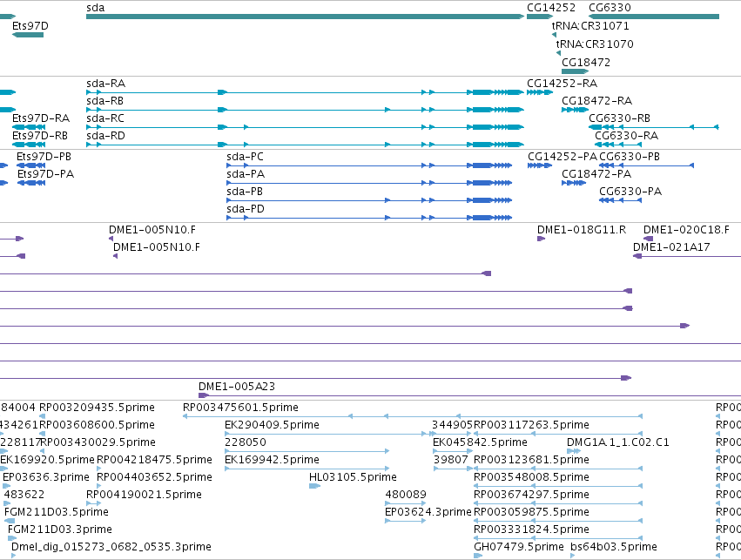Select CG18472-RA transcript label
This screenshot has width=741, height=560.
coord(596,101)
